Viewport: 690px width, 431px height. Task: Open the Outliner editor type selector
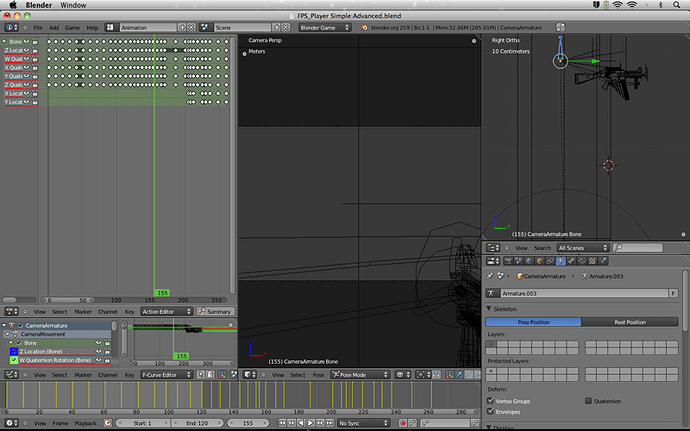tap(492, 248)
